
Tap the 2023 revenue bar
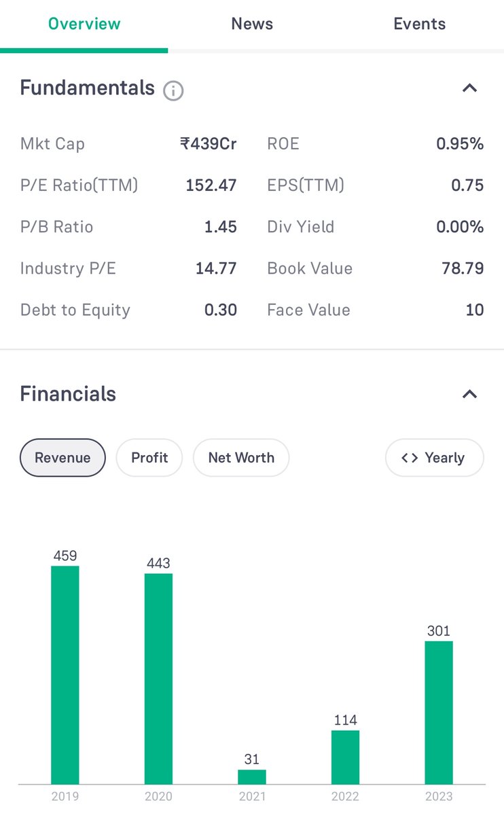(439, 713)
